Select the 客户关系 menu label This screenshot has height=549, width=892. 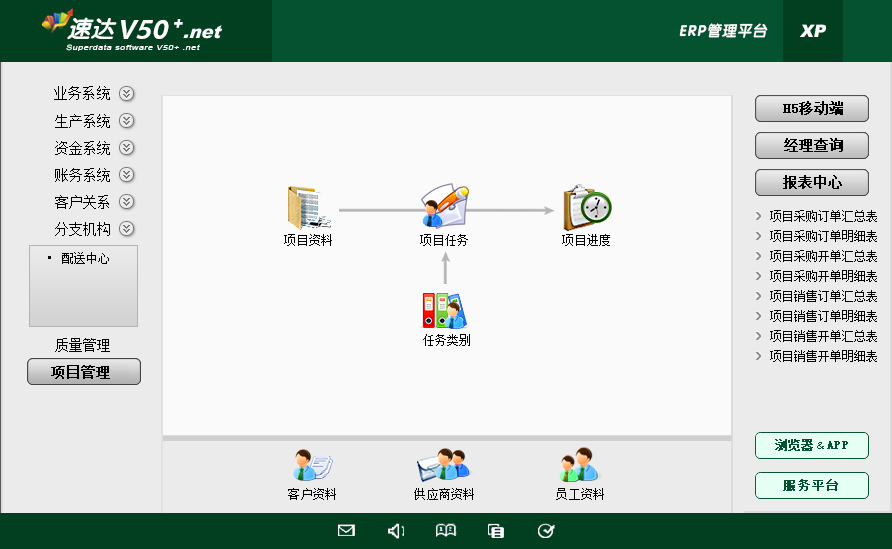(x=82, y=202)
